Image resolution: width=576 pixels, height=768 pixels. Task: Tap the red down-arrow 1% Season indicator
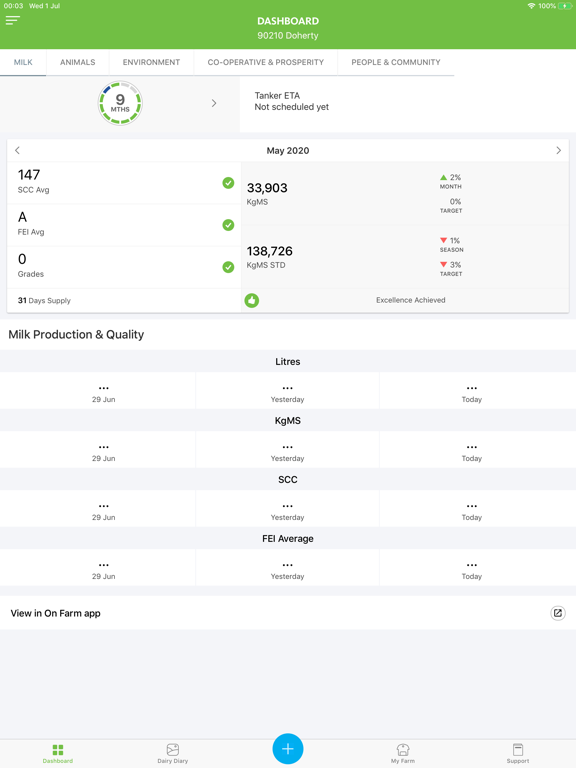pyautogui.click(x=451, y=244)
